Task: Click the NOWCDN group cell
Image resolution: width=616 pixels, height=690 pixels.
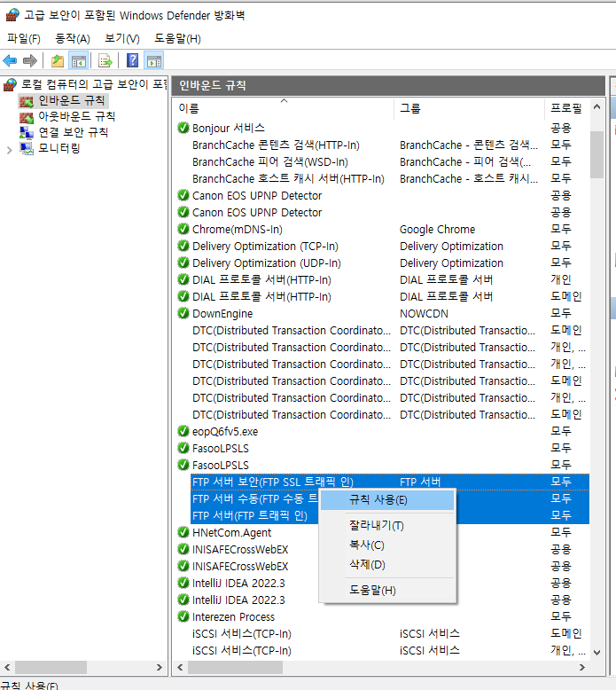Action: tap(424, 313)
